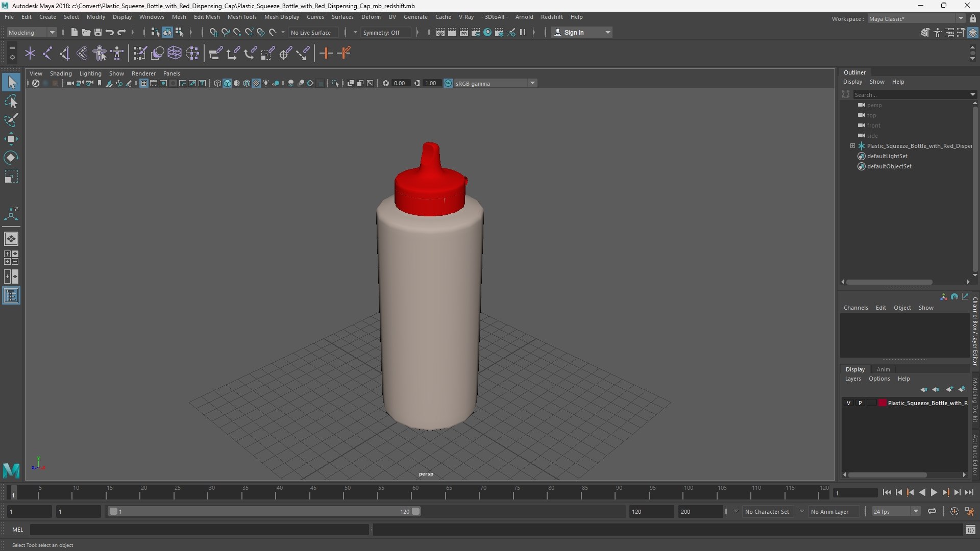Click the New Scene icon

point(74,32)
